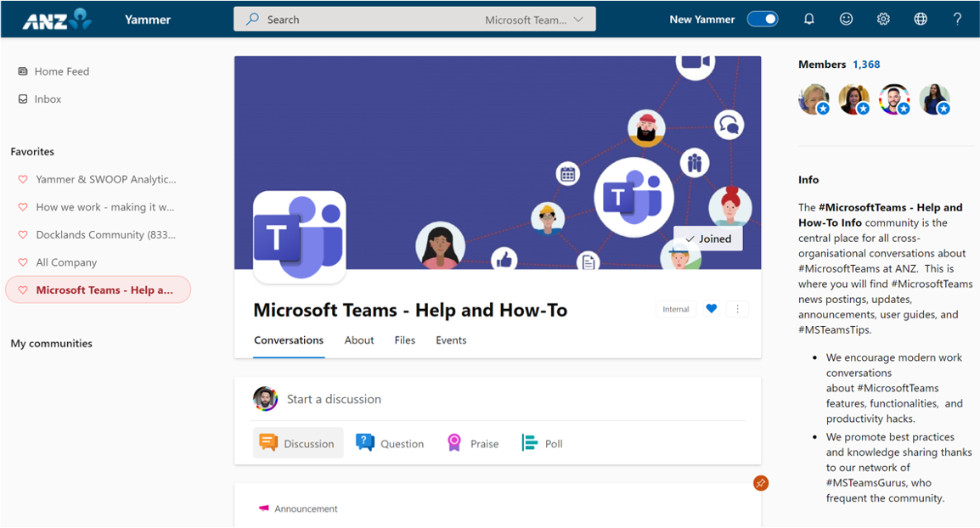
Task: Click the My communities heading
Action: click(x=51, y=343)
